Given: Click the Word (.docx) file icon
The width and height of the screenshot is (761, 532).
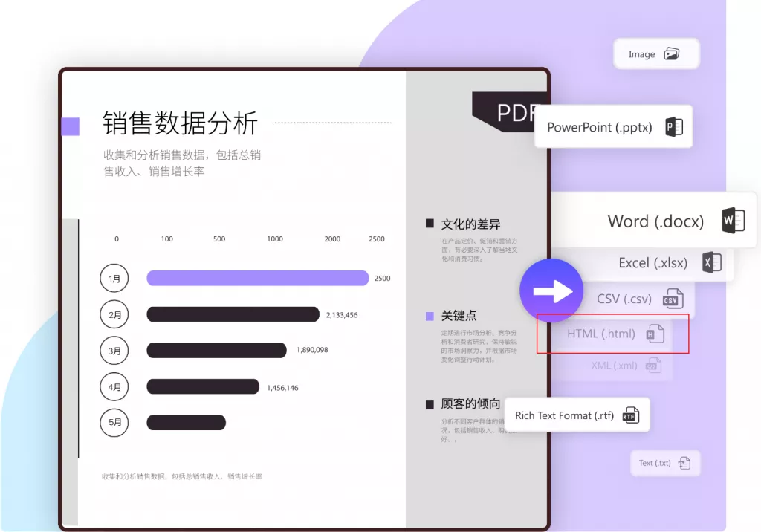Looking at the screenshot, I should click(733, 221).
